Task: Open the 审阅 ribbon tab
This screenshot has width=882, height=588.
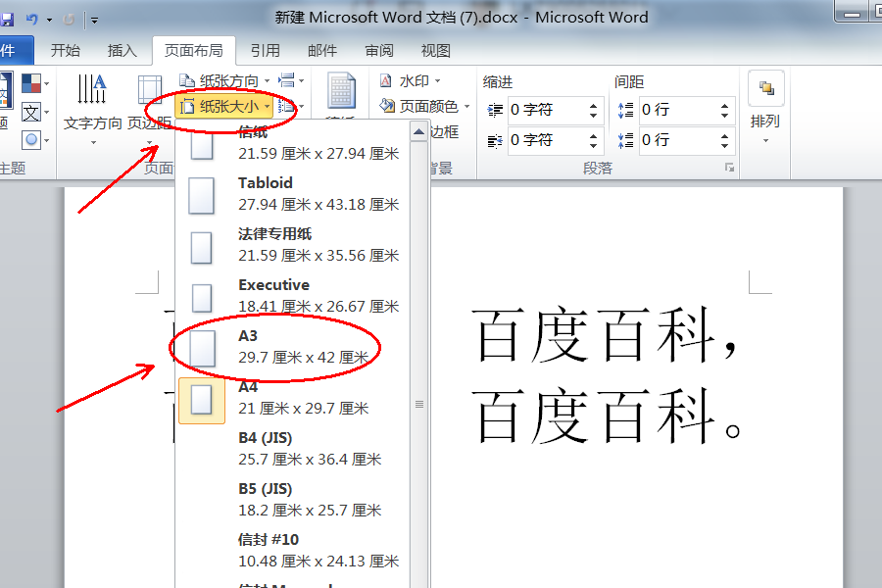Action: 379,51
